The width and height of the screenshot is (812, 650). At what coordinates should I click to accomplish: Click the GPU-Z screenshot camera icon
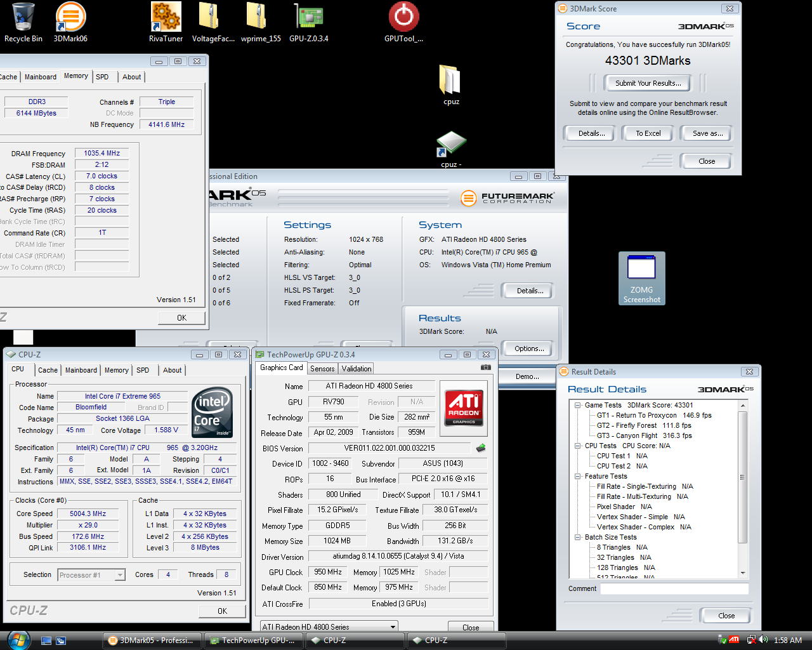click(x=485, y=368)
